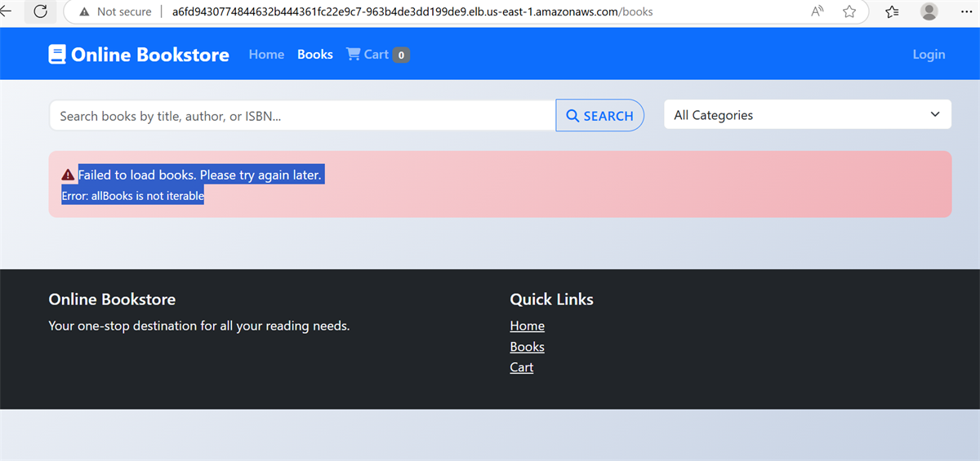Image resolution: width=980 pixels, height=461 pixels.
Task: Click the Online Bookstore book logo icon
Action: [x=56, y=55]
